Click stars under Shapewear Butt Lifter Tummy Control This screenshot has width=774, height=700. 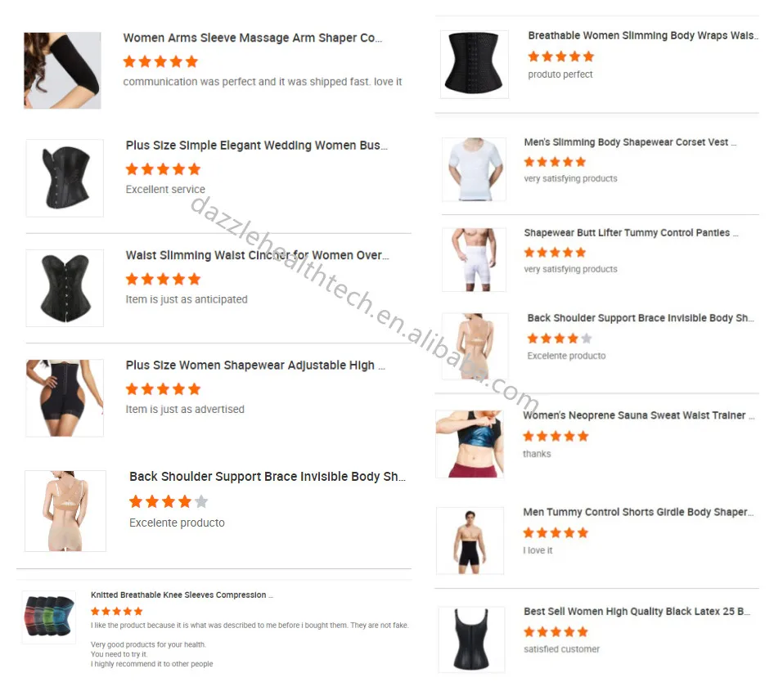pyautogui.click(x=555, y=253)
